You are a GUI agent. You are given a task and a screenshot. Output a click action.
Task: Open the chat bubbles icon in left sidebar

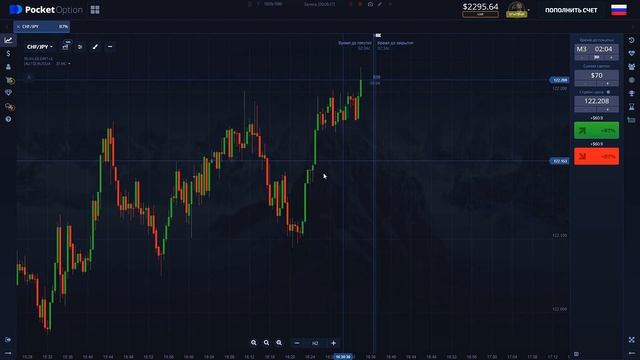coord(9,107)
